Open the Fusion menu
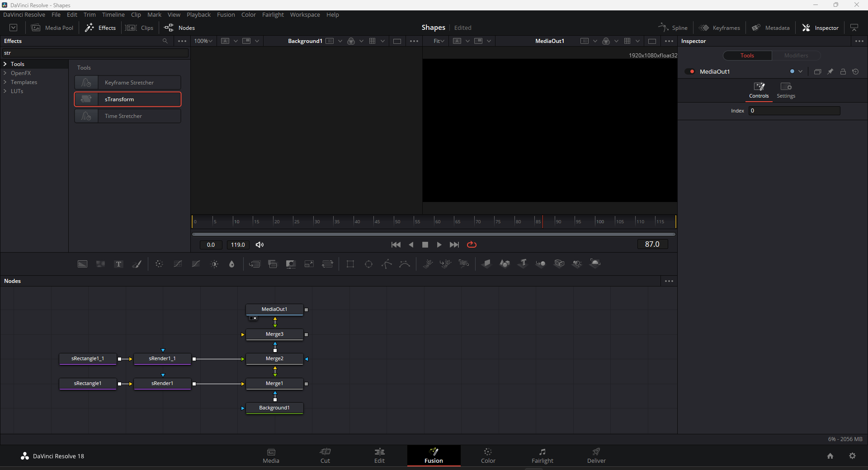 [x=226, y=14]
